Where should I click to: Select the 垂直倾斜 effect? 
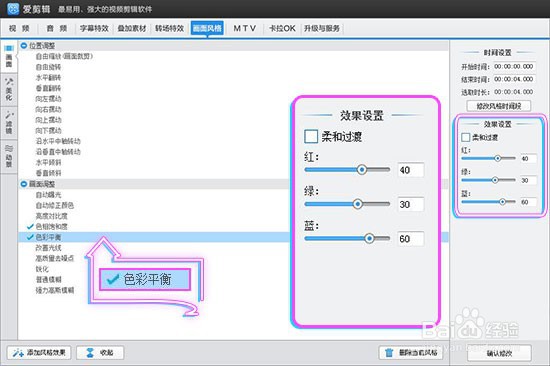pyautogui.click(x=48, y=173)
